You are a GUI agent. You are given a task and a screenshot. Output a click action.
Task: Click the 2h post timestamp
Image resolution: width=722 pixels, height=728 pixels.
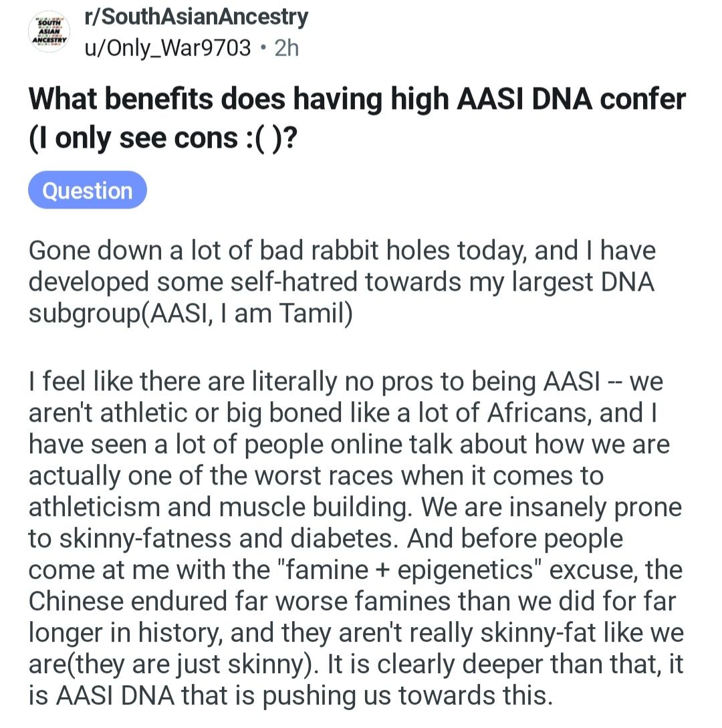click(287, 48)
